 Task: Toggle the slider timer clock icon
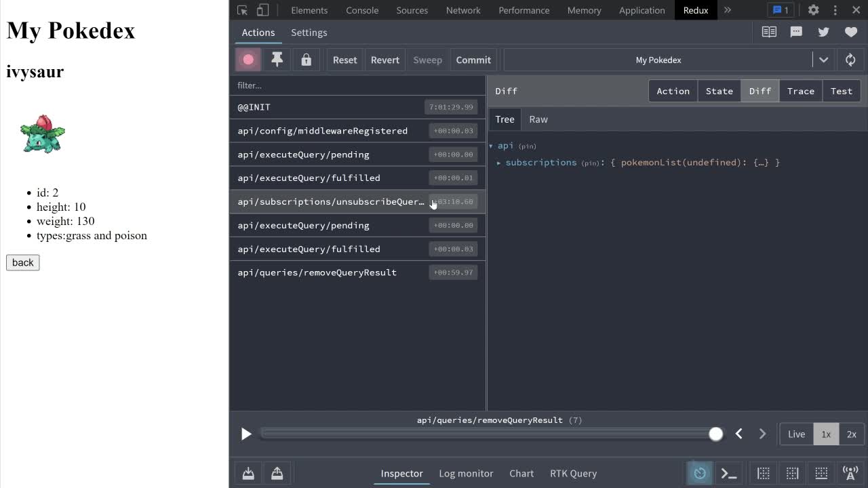(700, 473)
